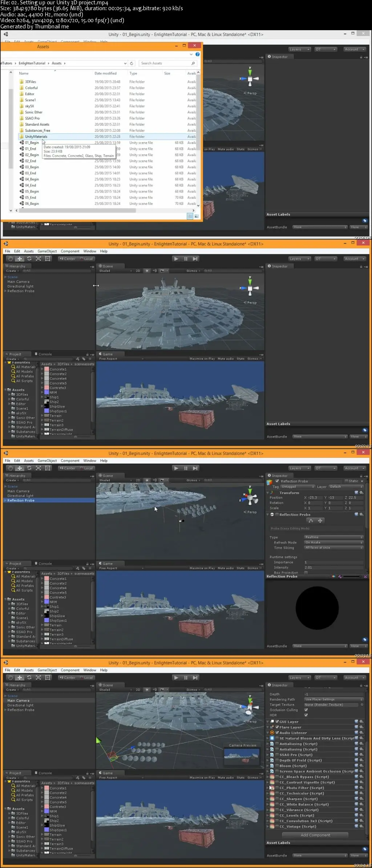Open the Tag dropdown showing Untagged
This screenshot has width=372, height=868.
click(298, 487)
